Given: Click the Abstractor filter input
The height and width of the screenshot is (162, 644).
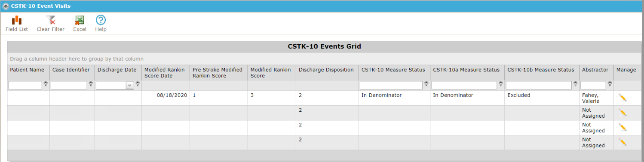Looking at the screenshot, I should coord(593,86).
